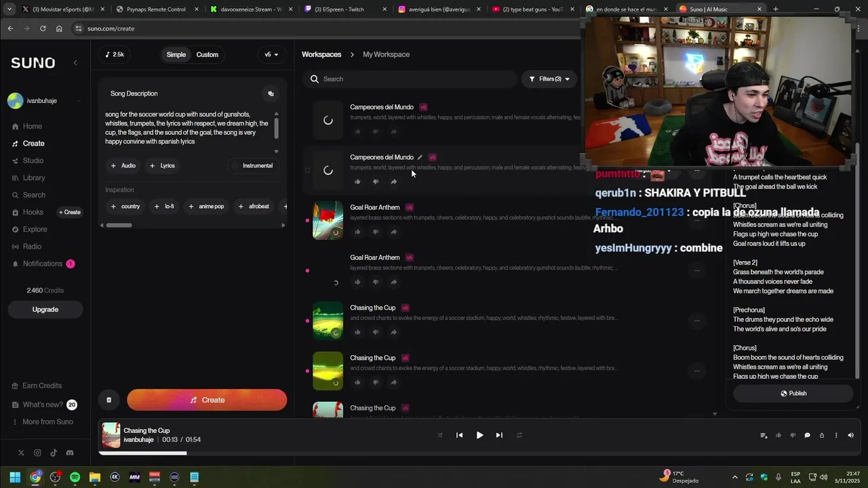Screen dimensions: 868x488
Task: Skip to next track in player
Action: (499, 435)
